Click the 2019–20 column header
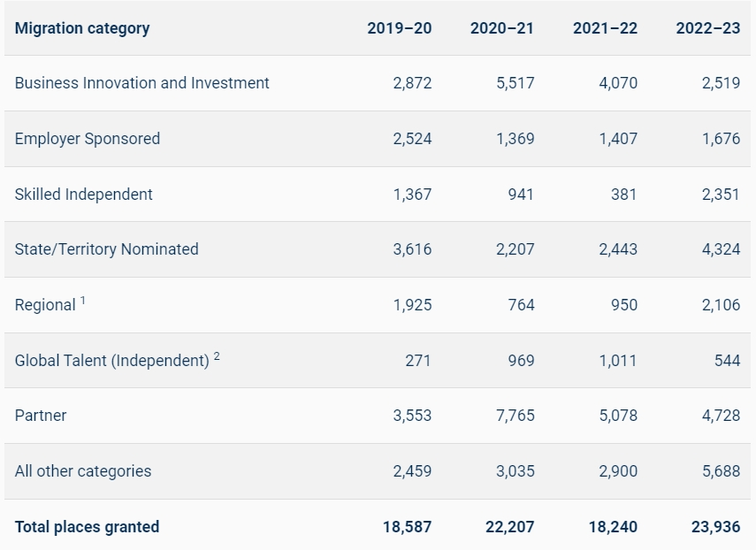The height and width of the screenshot is (550, 756). tap(400, 28)
